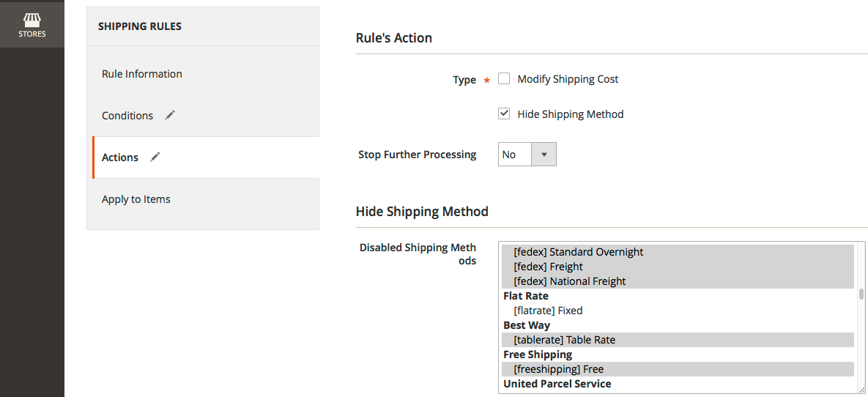Click the [freeshipping] Free list option
Image resolution: width=868 pixels, height=397 pixels.
point(558,369)
